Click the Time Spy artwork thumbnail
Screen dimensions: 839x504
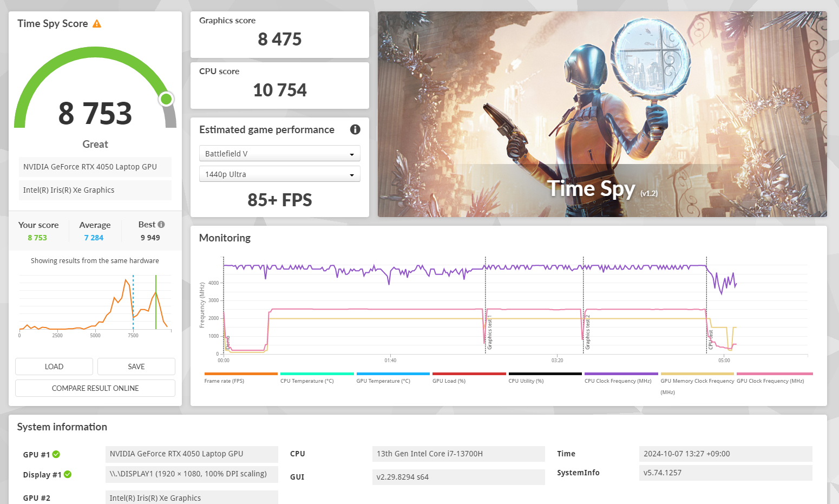point(602,114)
